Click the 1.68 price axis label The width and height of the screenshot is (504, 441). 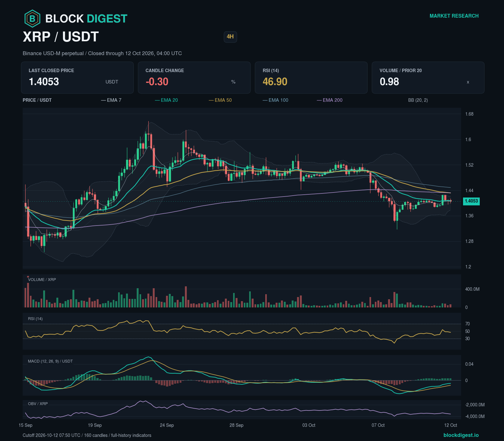[469, 114]
